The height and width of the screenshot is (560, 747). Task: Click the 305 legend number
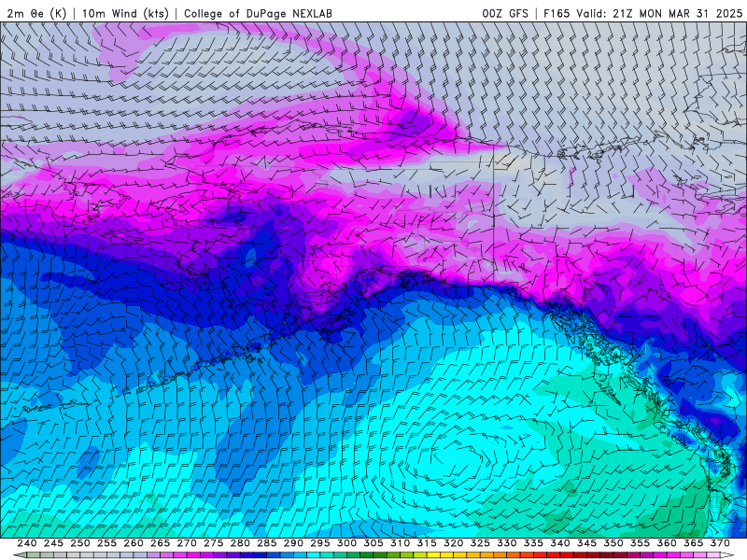373,543
